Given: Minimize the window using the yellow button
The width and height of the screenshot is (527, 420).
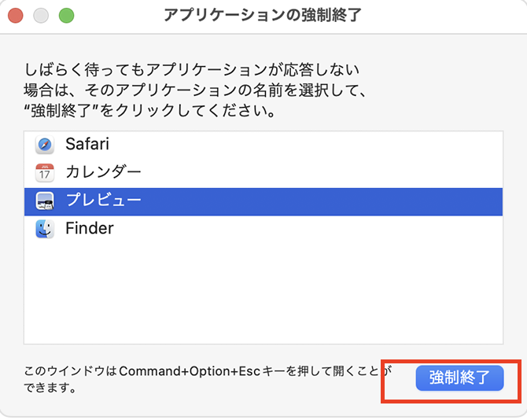Looking at the screenshot, I should pos(41,16).
